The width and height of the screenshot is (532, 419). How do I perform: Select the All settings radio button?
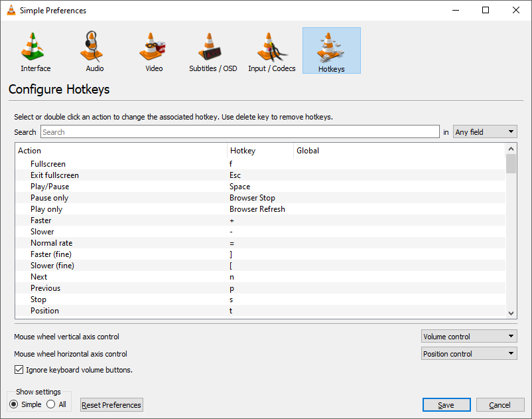[x=51, y=404]
